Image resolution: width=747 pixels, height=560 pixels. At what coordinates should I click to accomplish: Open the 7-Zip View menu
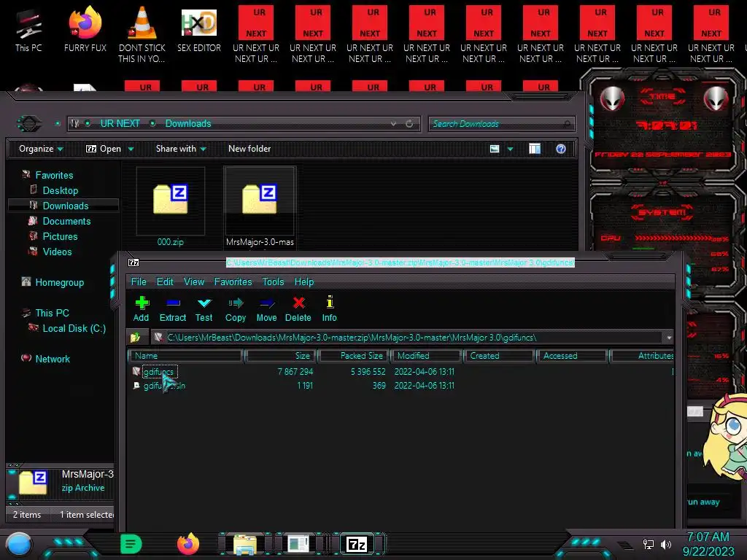click(x=194, y=282)
